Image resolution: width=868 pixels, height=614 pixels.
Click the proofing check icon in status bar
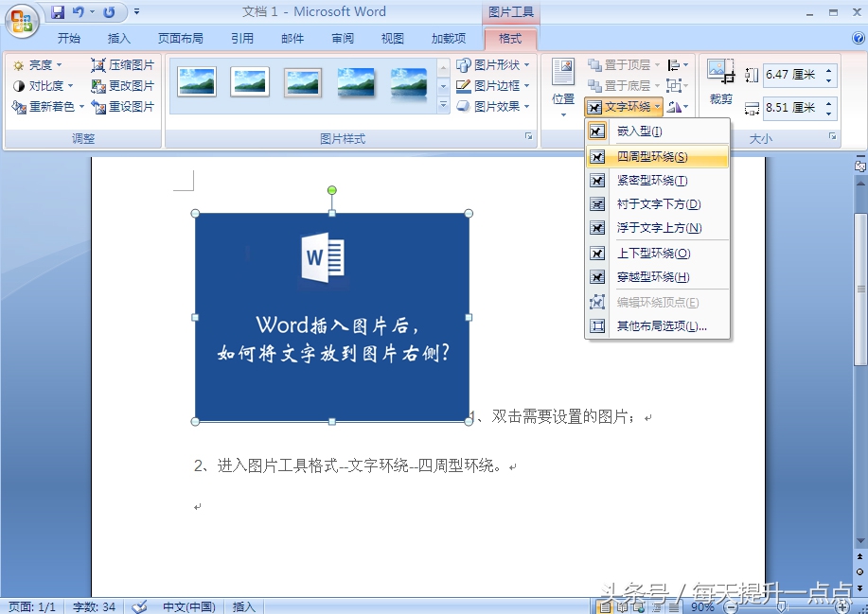point(140,606)
